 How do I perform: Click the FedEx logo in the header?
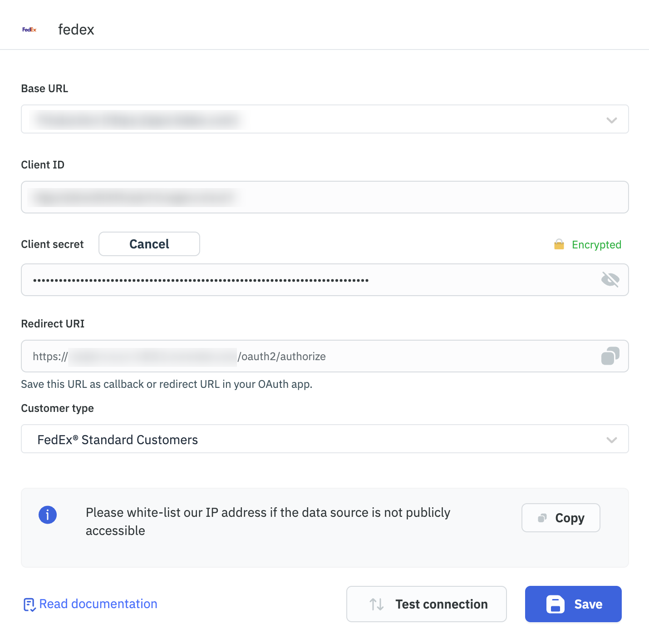pyautogui.click(x=29, y=29)
